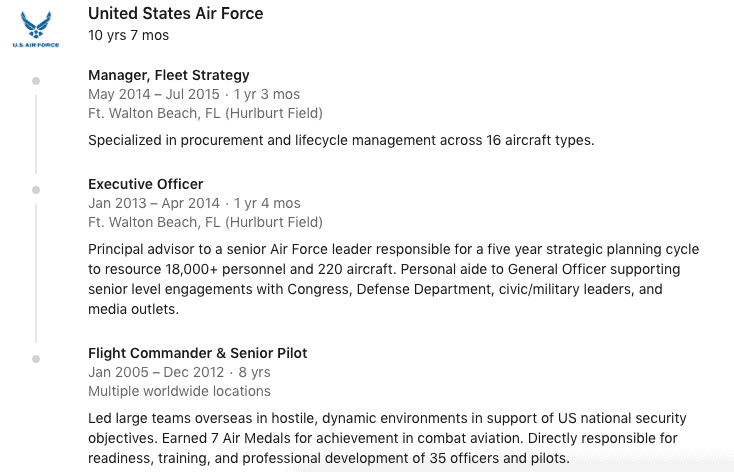Click the timeline dot beside Manager, Fleet Strategy
Image resolution: width=734 pixels, height=472 pixels.
pyautogui.click(x=36, y=81)
